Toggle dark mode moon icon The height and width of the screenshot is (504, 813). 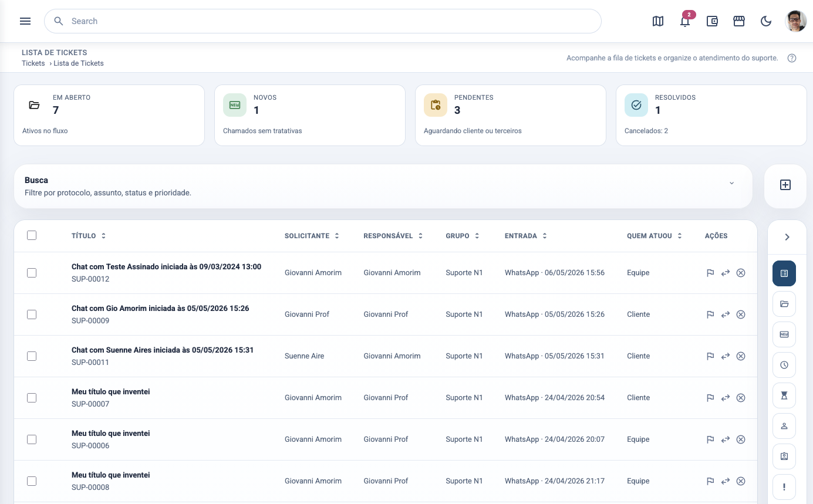(766, 21)
